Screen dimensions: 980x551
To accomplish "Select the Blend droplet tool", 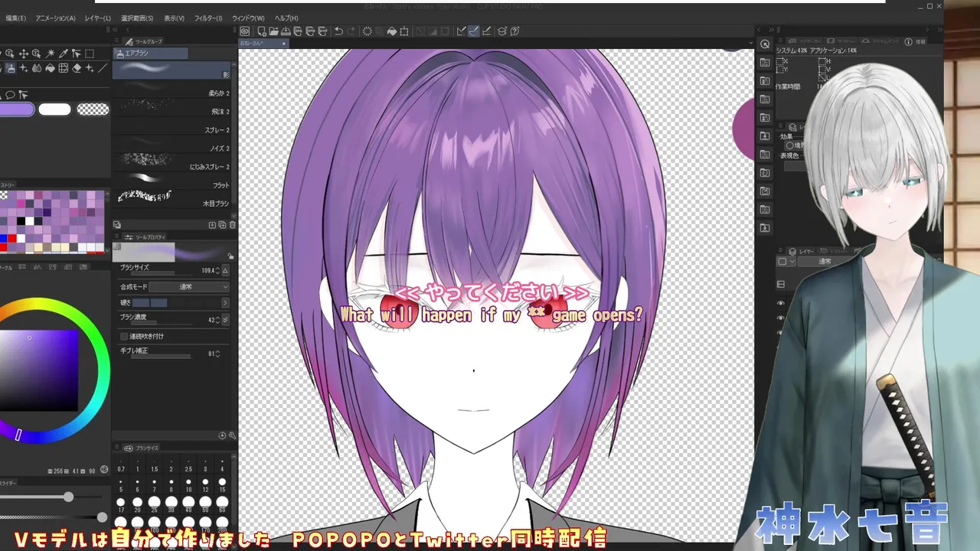I will (x=37, y=68).
